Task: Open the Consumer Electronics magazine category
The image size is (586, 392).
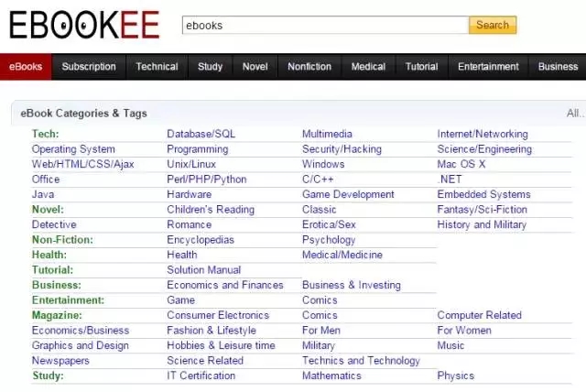Action: pos(218,315)
